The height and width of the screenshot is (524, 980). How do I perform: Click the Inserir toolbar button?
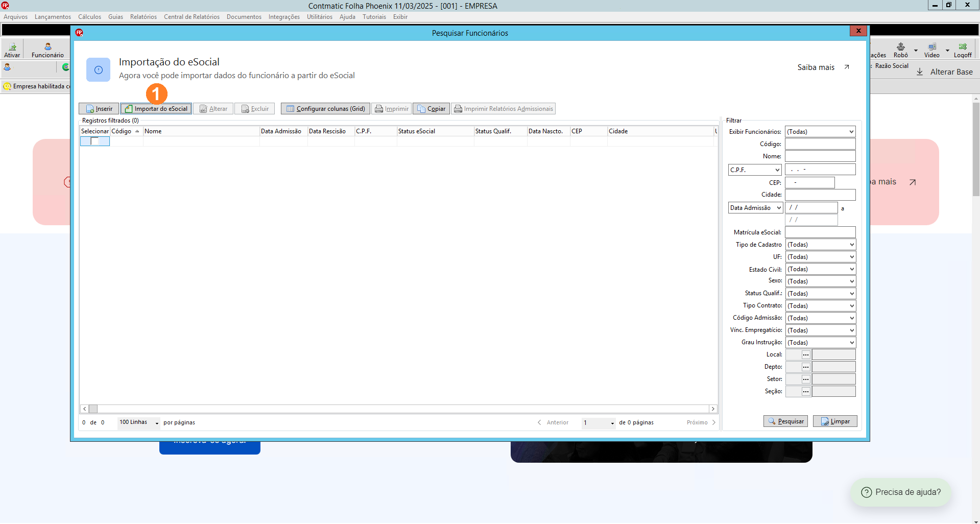coord(99,109)
